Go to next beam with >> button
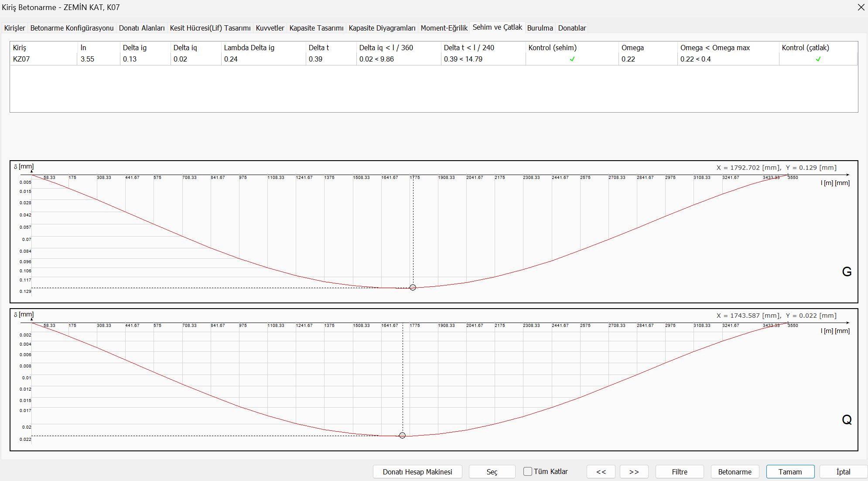The height and width of the screenshot is (481, 868). tap(634, 472)
